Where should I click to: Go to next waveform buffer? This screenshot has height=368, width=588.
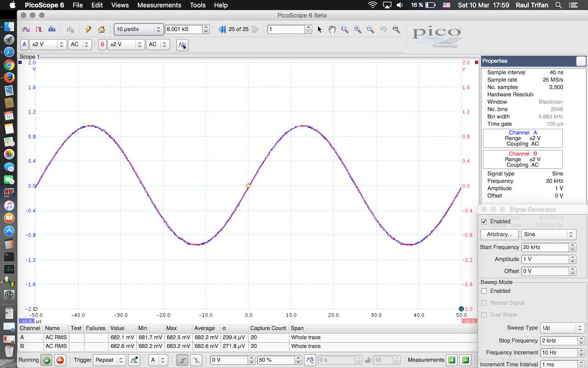tap(255, 29)
